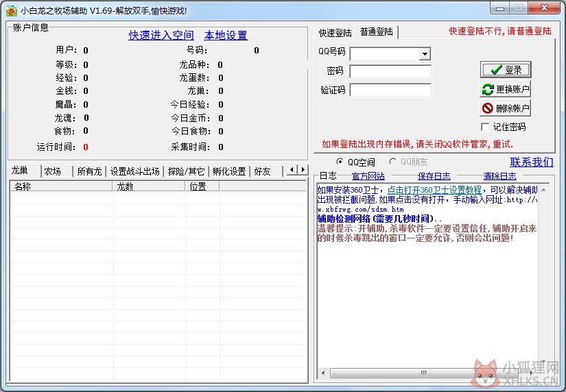This screenshot has width=566, height=392.
Task: Open the 本地设置 link
Action: click(226, 36)
